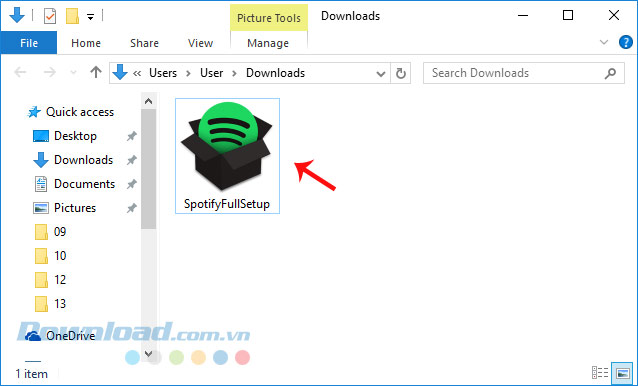Click the Properties icon in quick access toolbar

(x=50, y=17)
